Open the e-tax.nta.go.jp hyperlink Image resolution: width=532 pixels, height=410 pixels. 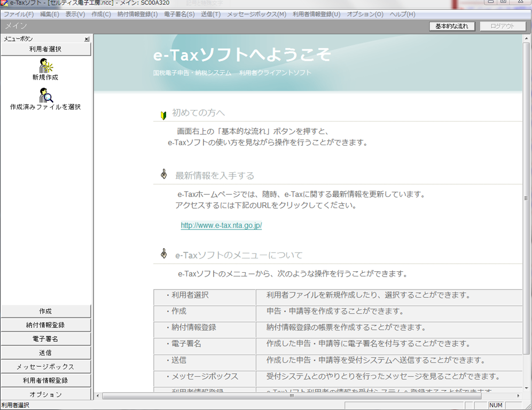(221, 225)
